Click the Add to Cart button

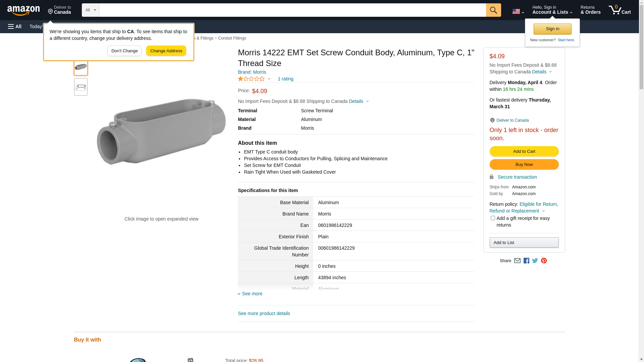(524, 152)
